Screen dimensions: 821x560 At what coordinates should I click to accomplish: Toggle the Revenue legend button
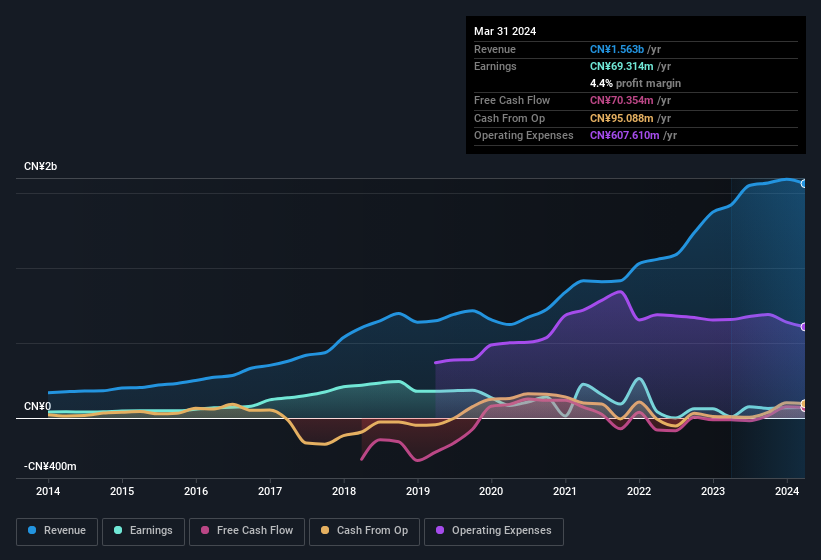(x=57, y=531)
